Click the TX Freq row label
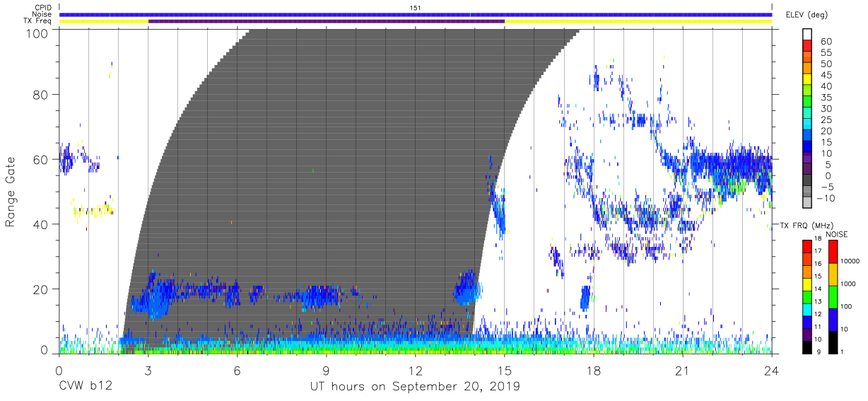868x401 pixels. tap(38, 21)
